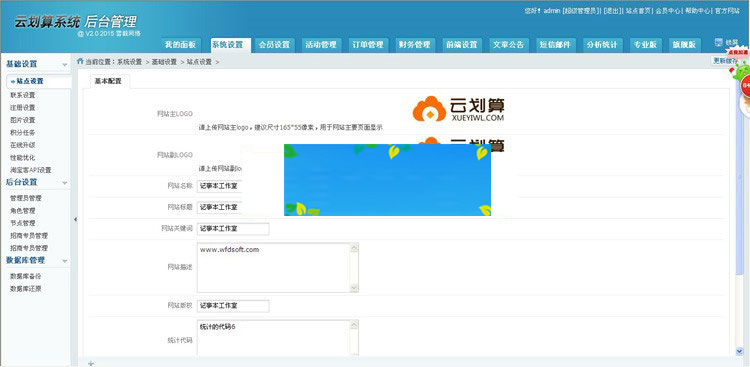Viewport: 750px width, 367px height.
Task: Open 联系设置 in the sidebar
Action: pos(22,95)
